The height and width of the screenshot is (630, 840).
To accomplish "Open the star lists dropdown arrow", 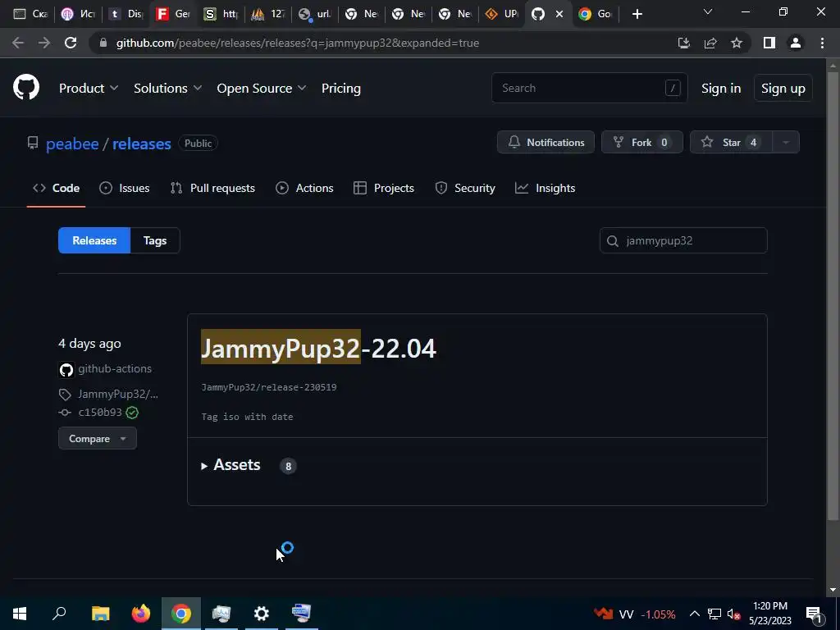I will (786, 143).
